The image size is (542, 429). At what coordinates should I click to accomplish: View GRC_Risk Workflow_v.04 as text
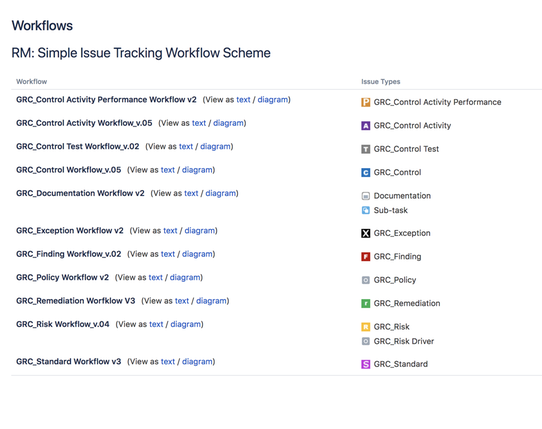[x=156, y=324]
